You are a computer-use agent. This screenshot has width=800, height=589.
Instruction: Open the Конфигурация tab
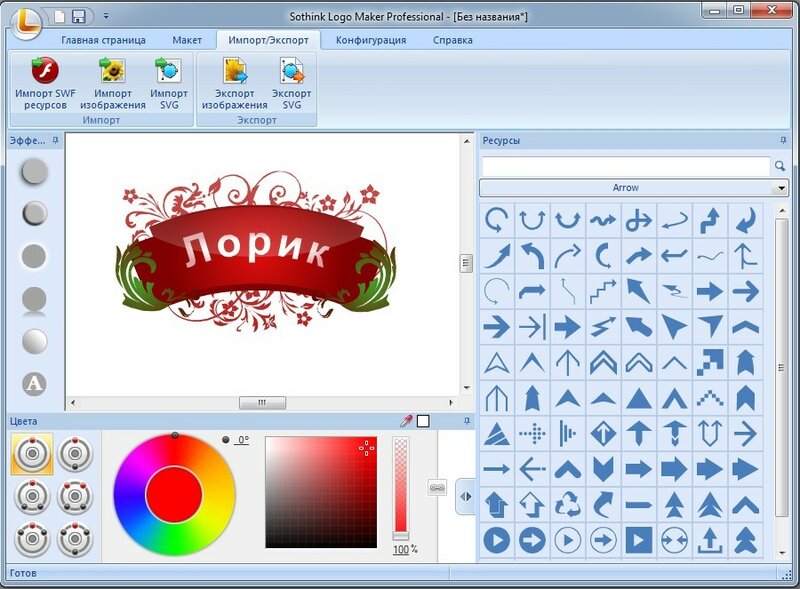(371, 40)
